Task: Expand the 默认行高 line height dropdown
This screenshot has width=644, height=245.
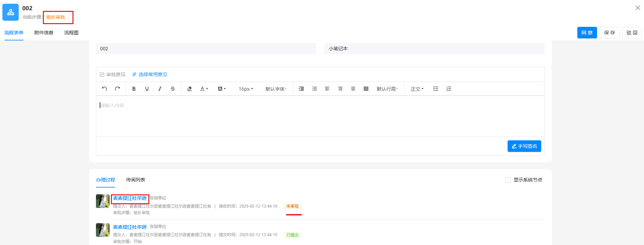Action: (x=387, y=89)
